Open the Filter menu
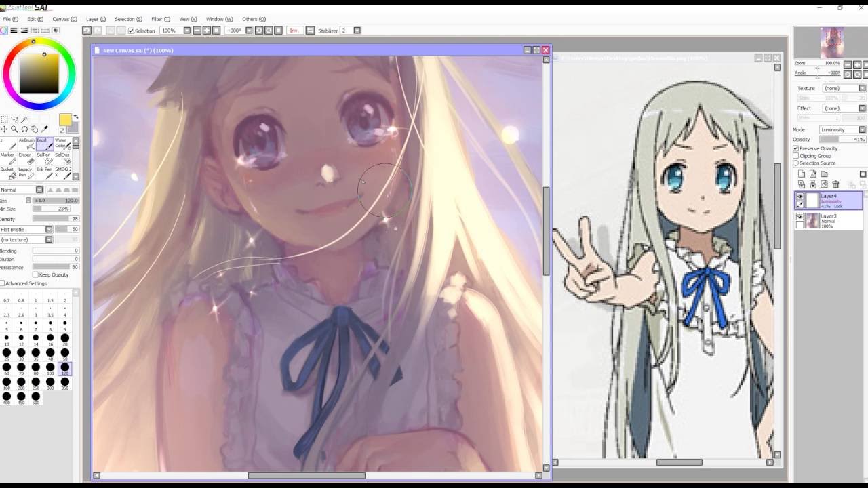 [x=161, y=19]
